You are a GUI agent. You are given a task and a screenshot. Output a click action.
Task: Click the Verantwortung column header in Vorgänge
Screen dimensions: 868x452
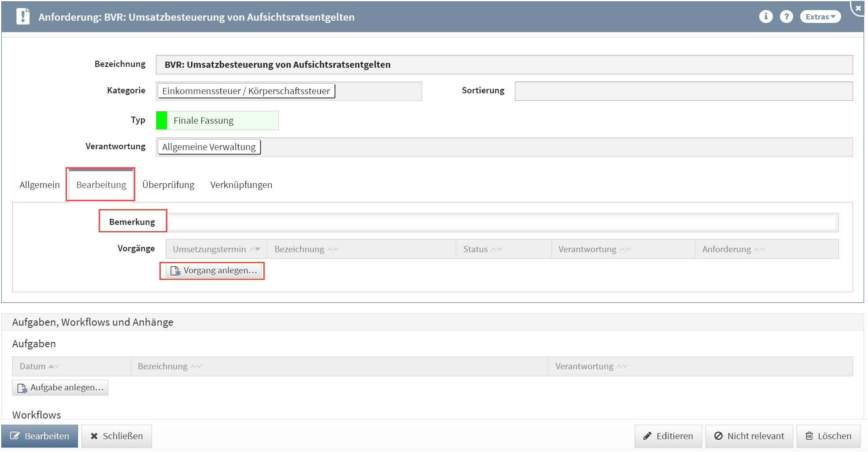pos(587,249)
